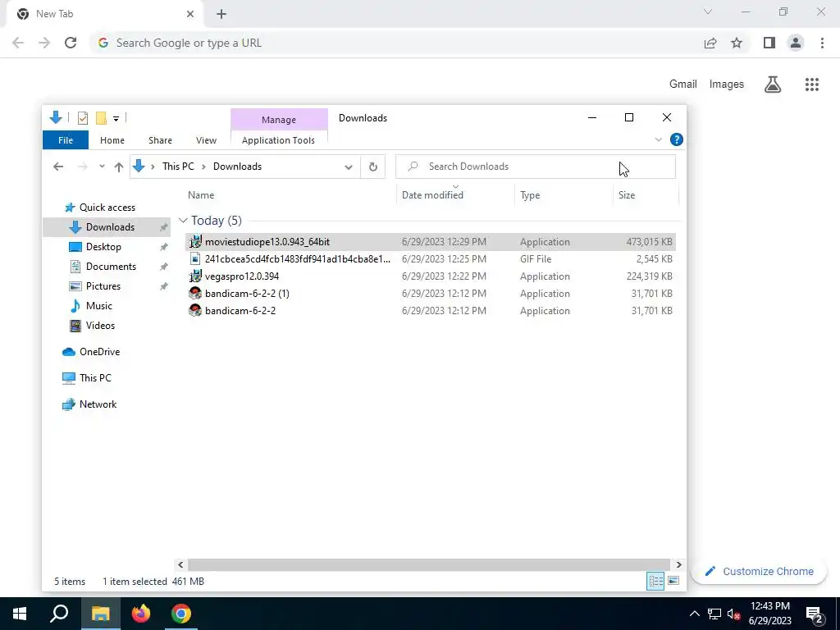This screenshot has height=630, width=840.
Task: Refresh the Downloads folder
Action: tap(373, 167)
